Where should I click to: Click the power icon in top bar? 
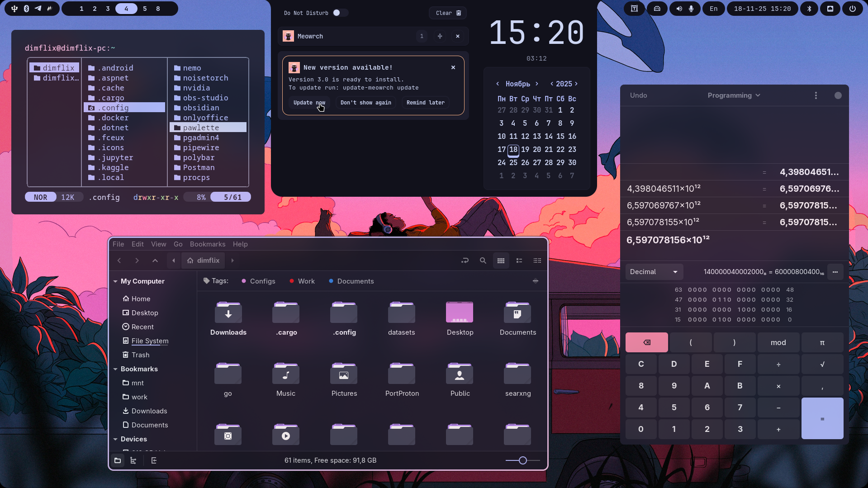coord(852,9)
